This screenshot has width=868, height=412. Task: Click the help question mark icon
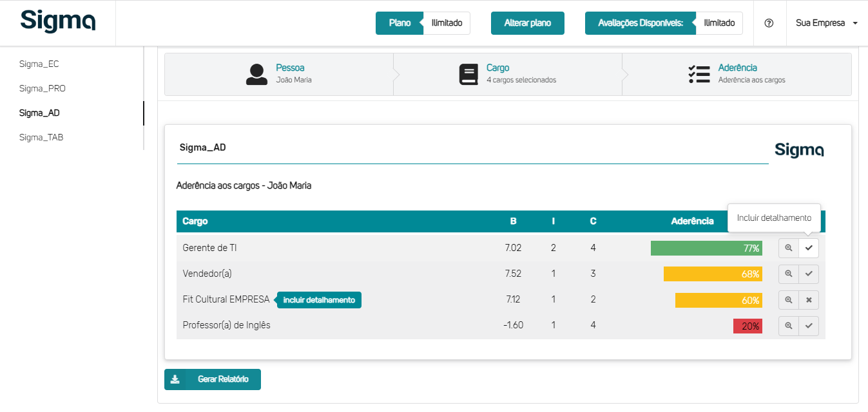tap(768, 23)
